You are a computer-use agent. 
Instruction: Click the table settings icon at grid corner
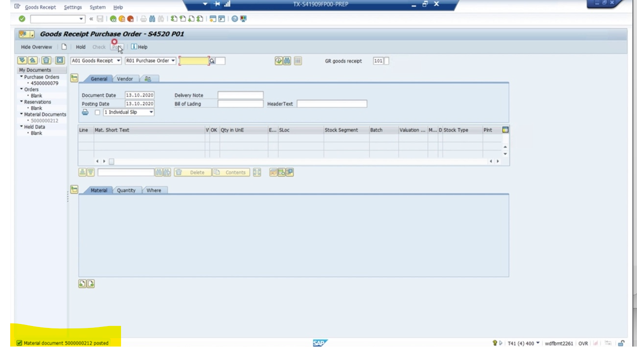tap(505, 130)
